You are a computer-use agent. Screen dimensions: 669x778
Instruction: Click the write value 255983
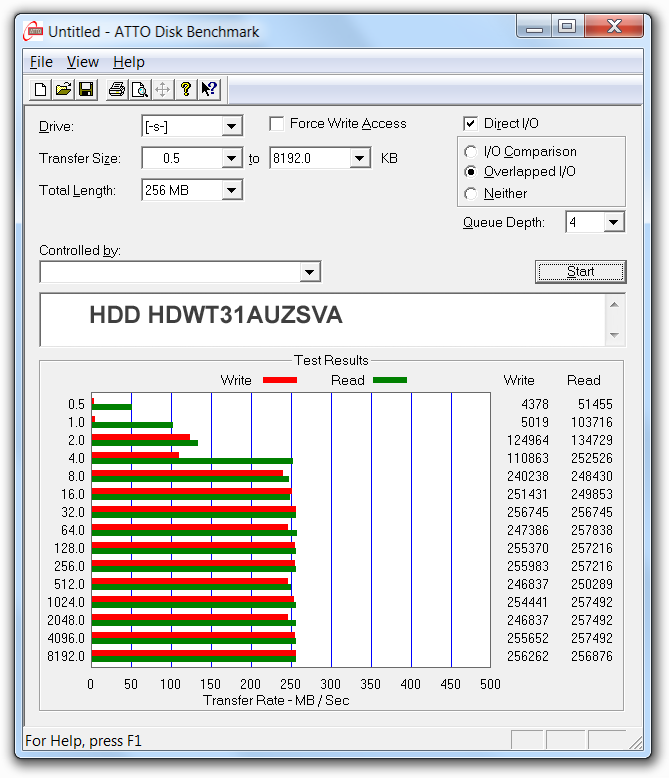pos(528,566)
